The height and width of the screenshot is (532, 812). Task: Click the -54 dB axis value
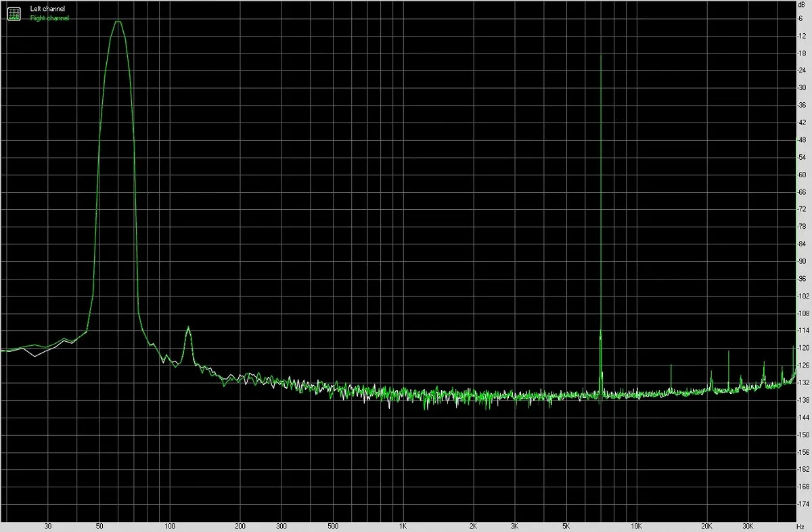point(803,157)
